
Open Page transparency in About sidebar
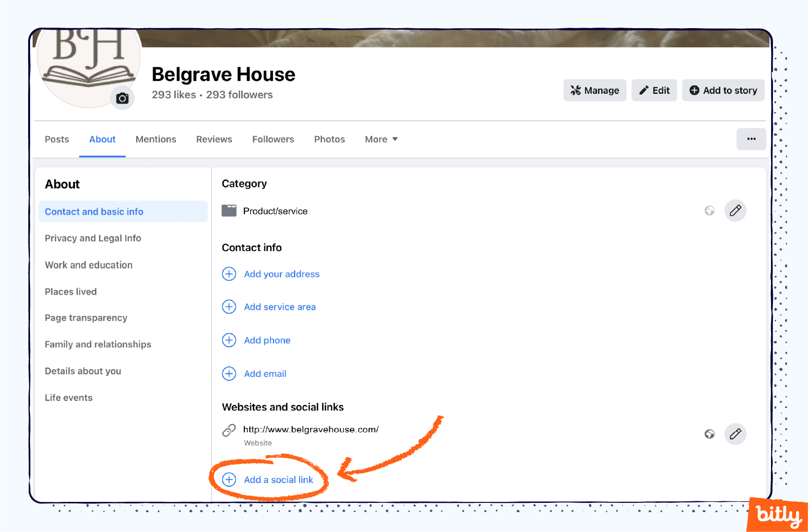point(86,318)
